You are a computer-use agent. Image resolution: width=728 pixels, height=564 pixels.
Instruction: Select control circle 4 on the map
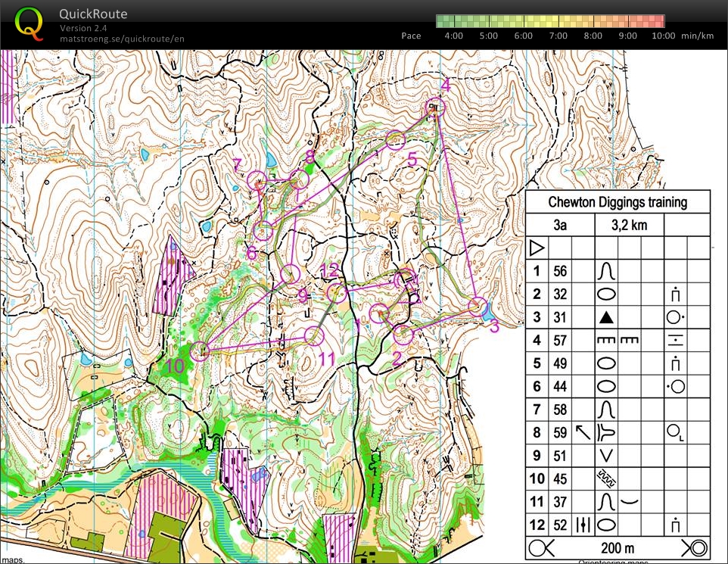pos(436,108)
